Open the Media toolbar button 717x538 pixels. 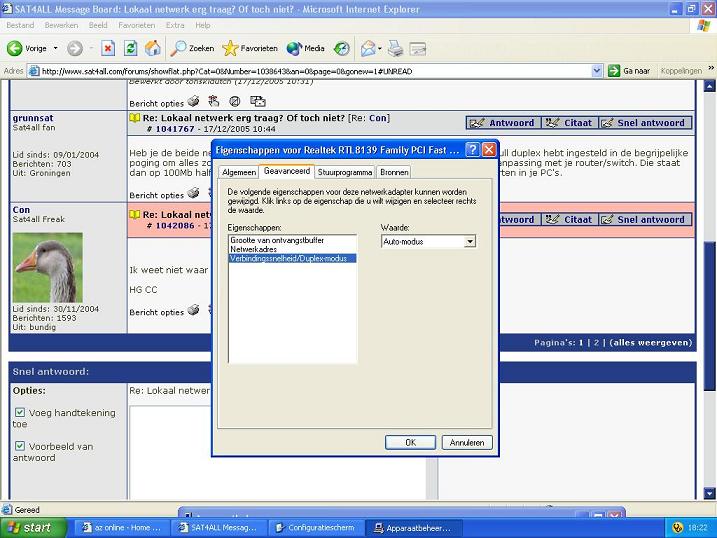point(305,48)
